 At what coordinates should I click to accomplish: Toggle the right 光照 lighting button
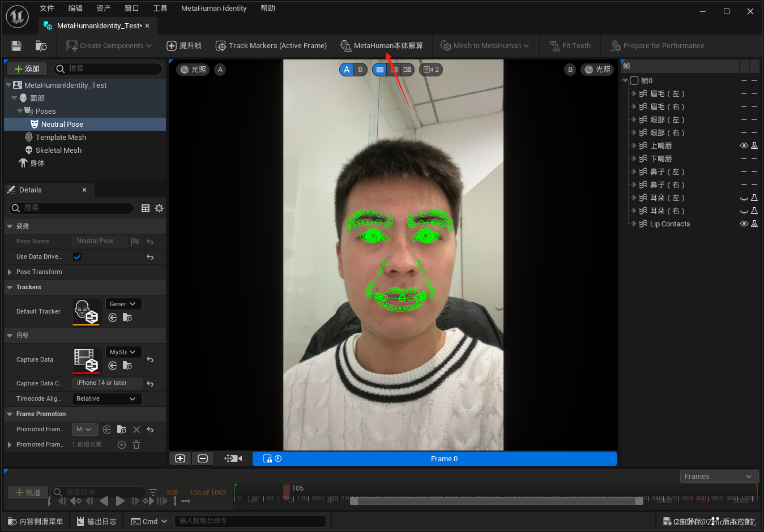point(597,70)
